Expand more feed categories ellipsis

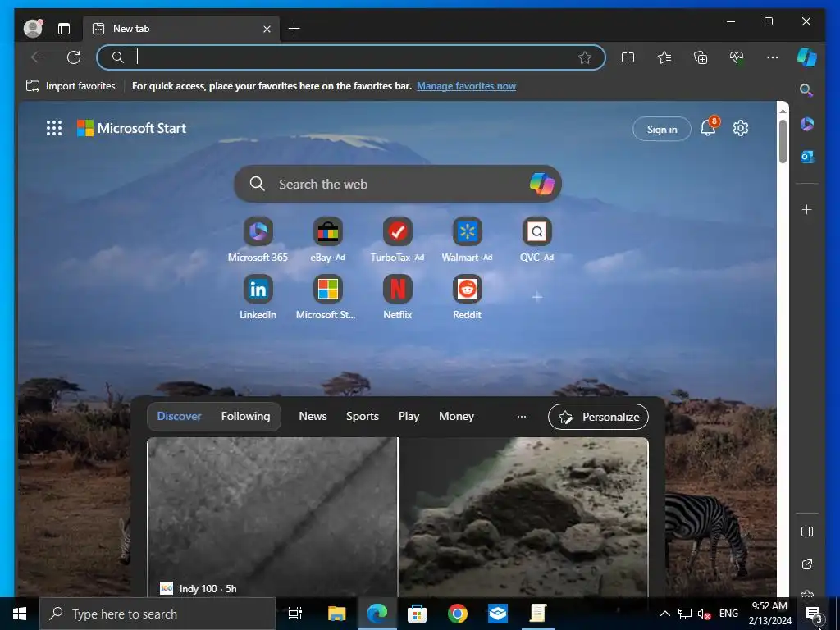click(521, 416)
